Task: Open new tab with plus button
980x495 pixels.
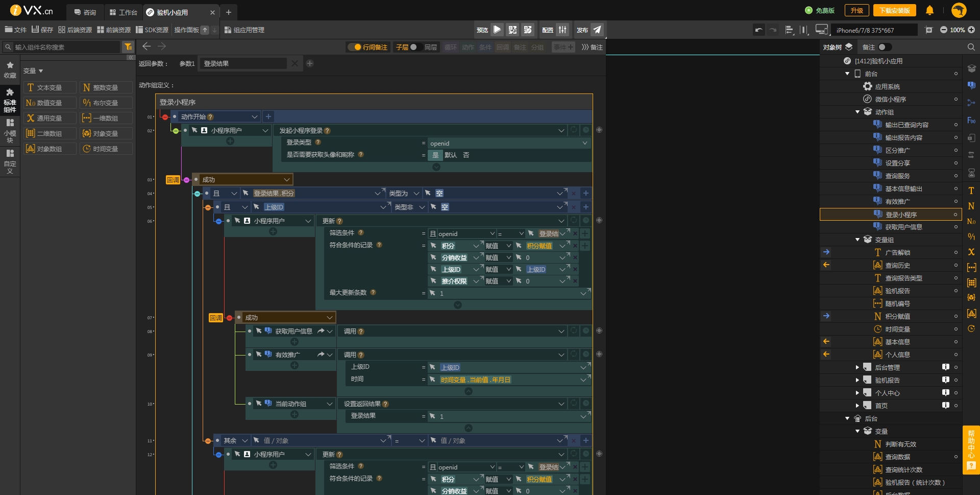Action: click(x=229, y=12)
